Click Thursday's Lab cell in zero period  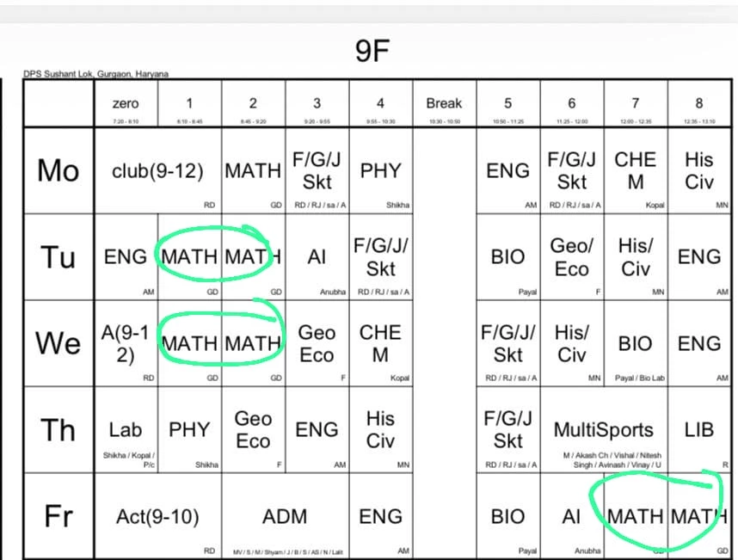(126, 430)
